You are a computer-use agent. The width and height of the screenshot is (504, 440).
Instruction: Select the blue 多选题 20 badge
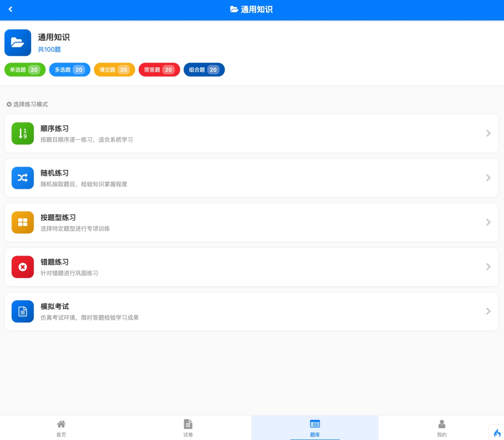point(70,70)
